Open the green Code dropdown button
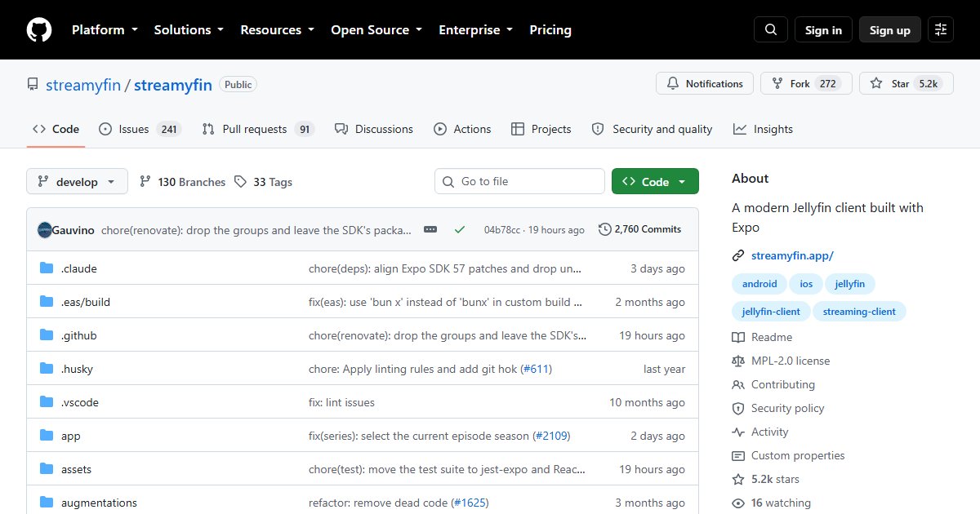 [x=655, y=182]
